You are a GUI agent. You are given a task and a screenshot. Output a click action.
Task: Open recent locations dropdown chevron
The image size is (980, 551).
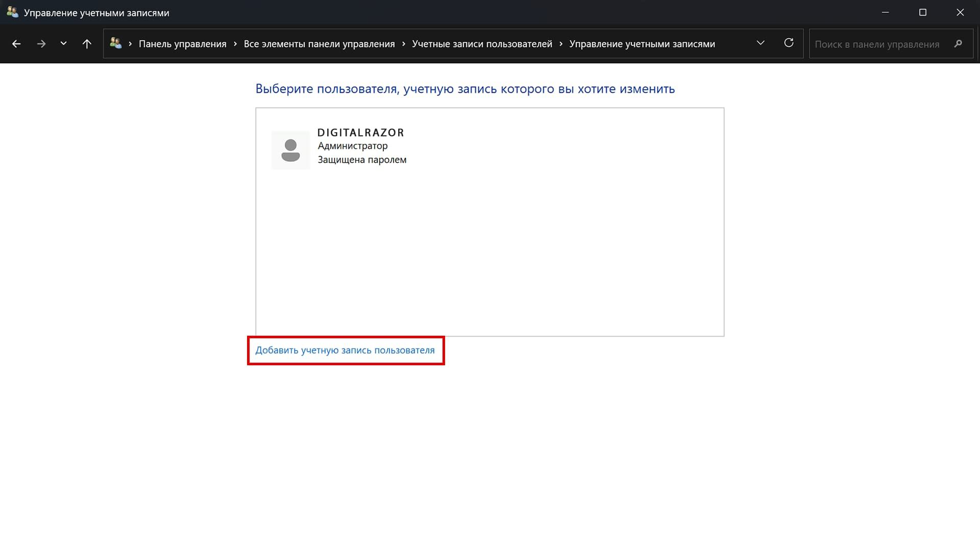(x=63, y=44)
